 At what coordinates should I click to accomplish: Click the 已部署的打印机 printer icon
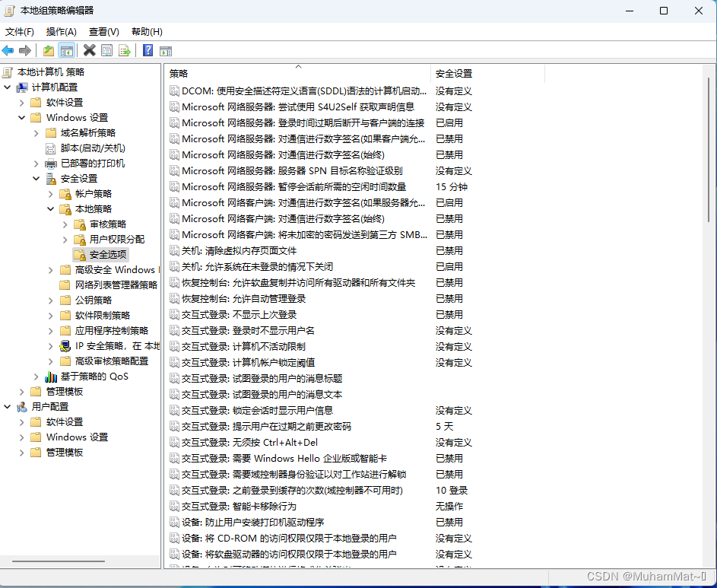coord(51,164)
